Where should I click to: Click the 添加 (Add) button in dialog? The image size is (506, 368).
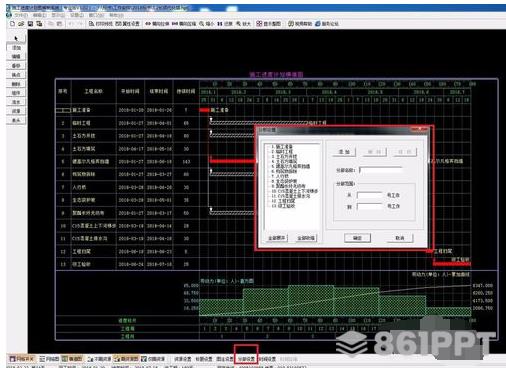pos(344,152)
